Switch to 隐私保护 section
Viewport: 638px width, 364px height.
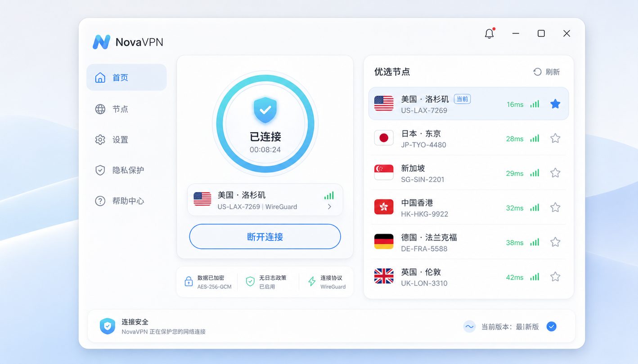(x=126, y=170)
